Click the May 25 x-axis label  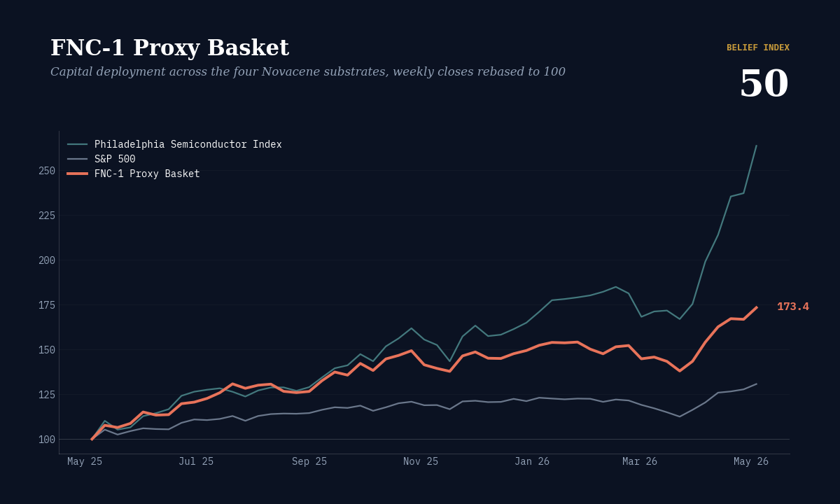tap(85, 461)
